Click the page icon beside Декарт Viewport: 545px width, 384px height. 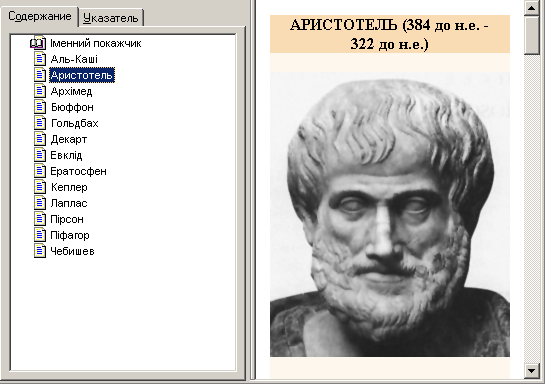[x=40, y=139]
